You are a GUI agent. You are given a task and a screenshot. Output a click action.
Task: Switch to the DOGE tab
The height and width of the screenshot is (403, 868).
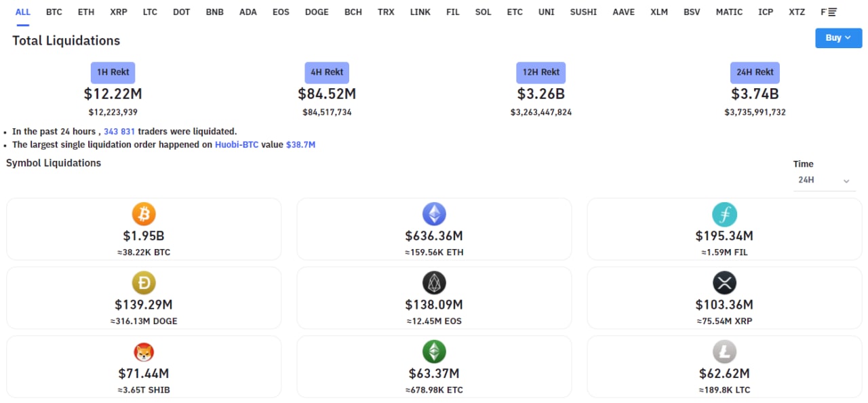[x=317, y=12]
